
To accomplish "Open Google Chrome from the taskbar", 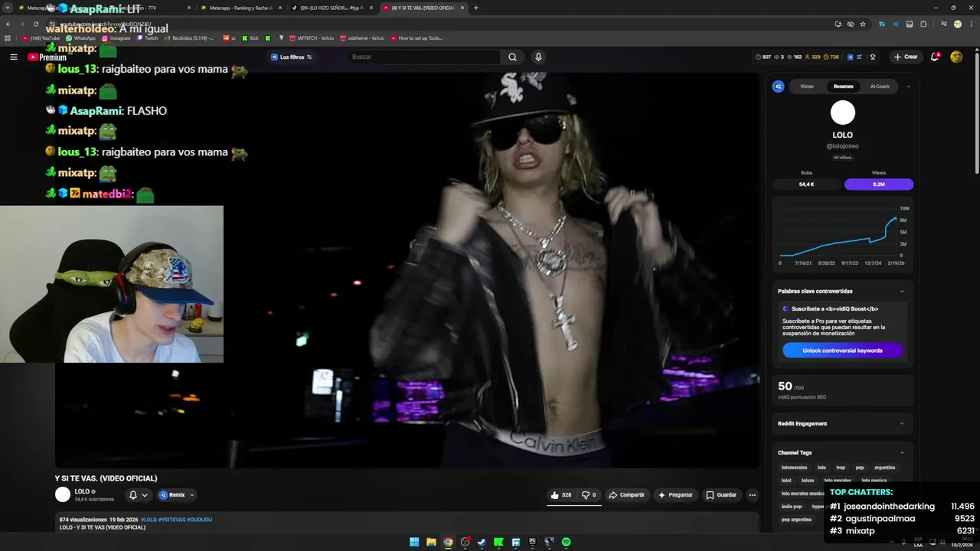I will click(448, 542).
